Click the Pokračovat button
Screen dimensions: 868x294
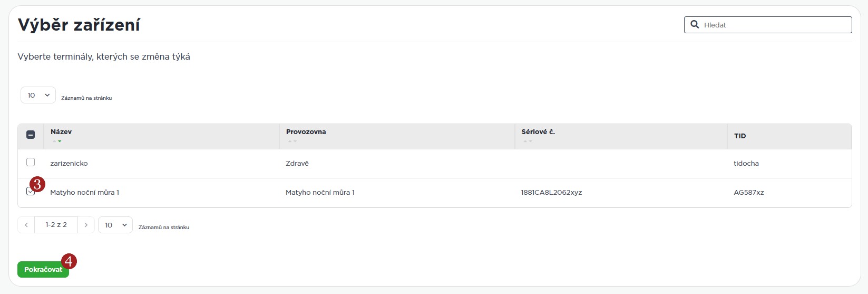click(42, 270)
